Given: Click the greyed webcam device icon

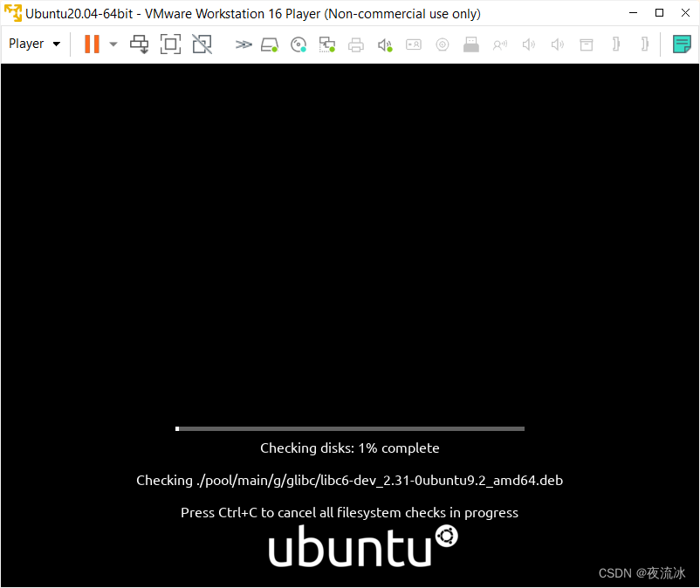Looking at the screenshot, I should point(443,44).
